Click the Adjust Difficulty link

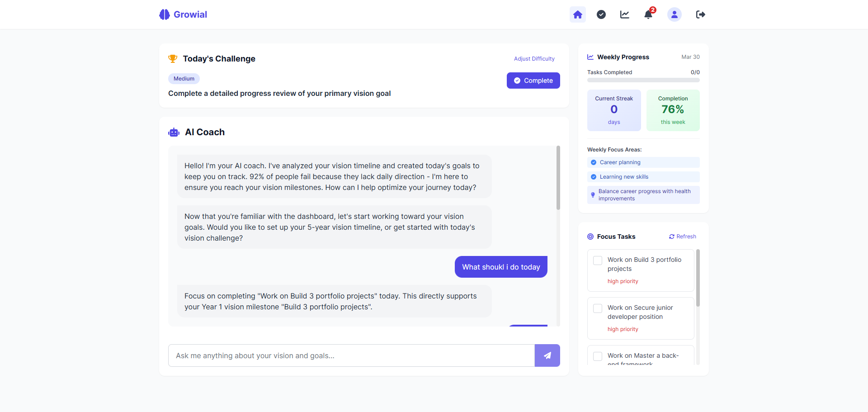point(534,59)
